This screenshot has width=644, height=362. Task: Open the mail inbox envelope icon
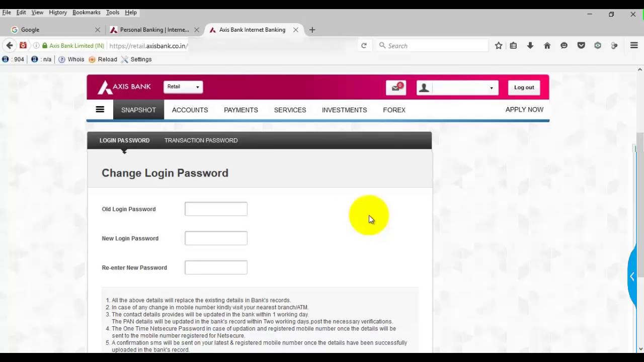point(396,87)
